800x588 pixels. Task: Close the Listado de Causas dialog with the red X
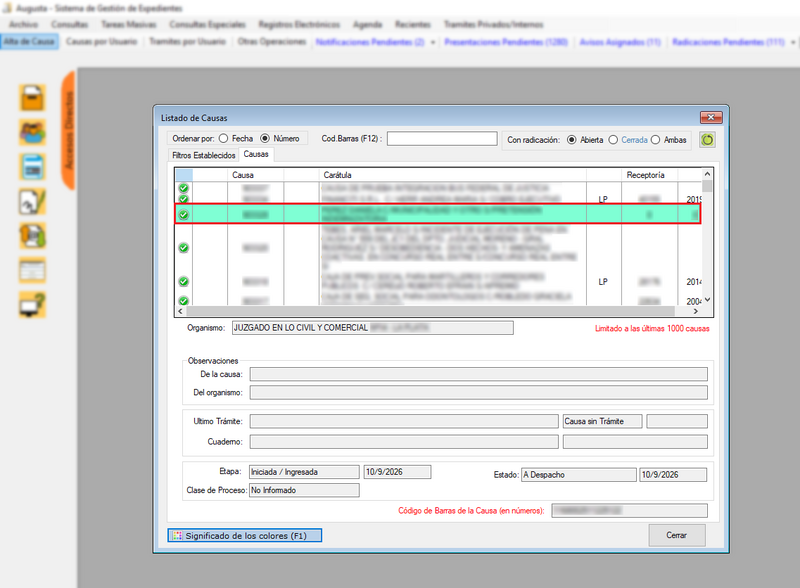[x=711, y=117]
